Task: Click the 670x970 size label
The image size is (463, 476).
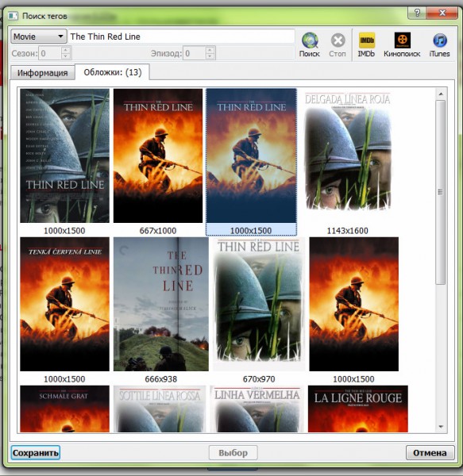Action: 259,379
